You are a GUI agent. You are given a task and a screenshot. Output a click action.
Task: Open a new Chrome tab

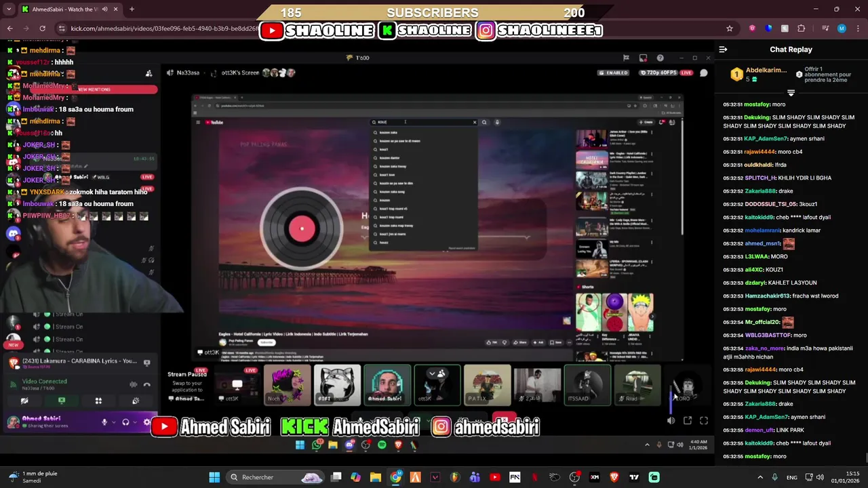(132, 9)
